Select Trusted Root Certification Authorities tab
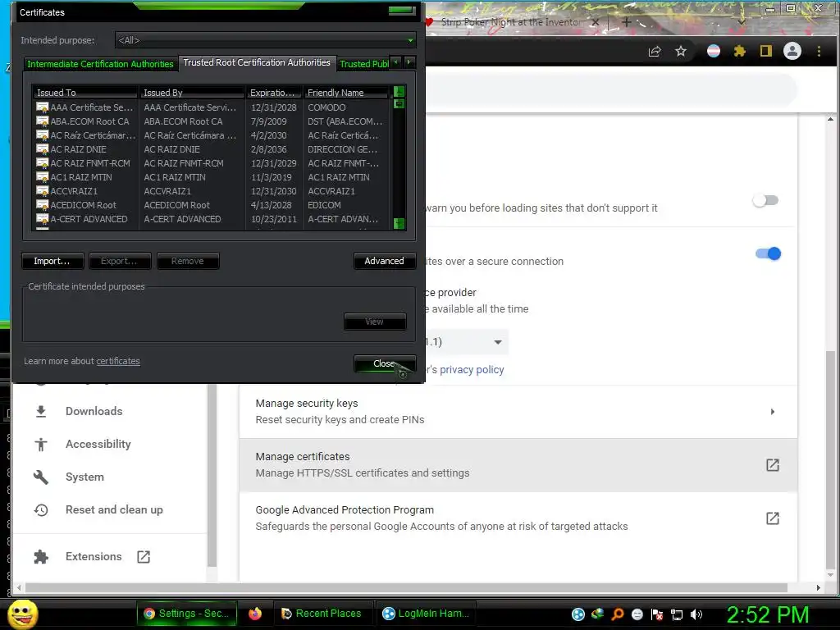This screenshot has height=630, width=840. 257,62
